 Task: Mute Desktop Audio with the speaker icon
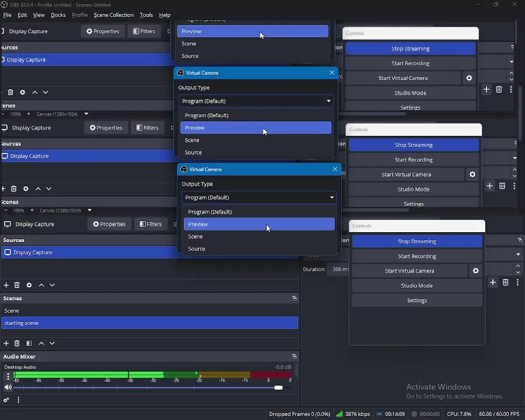pyautogui.click(x=8, y=387)
